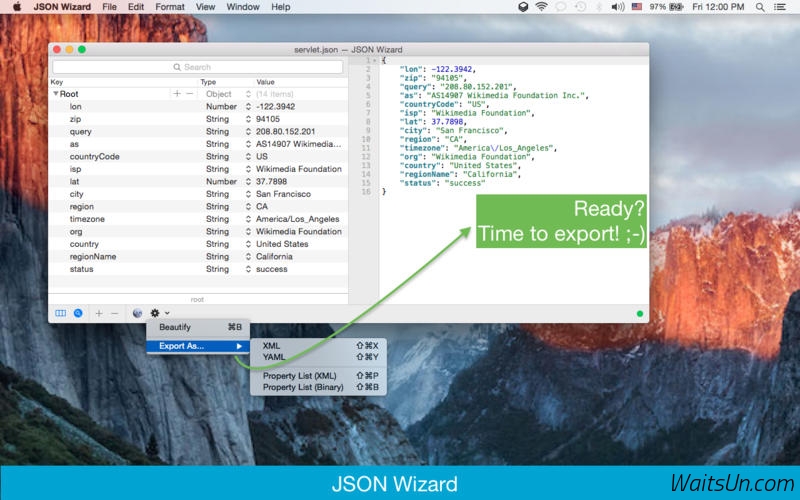Click the Key column header

[x=57, y=82]
